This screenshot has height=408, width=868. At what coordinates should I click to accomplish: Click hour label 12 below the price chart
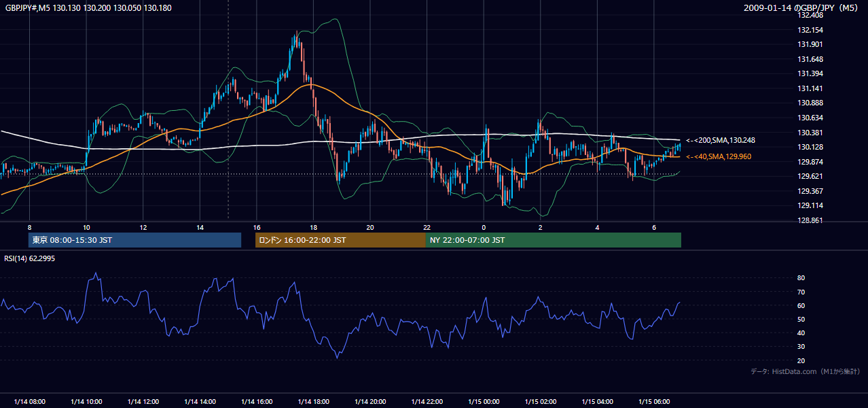click(x=143, y=227)
